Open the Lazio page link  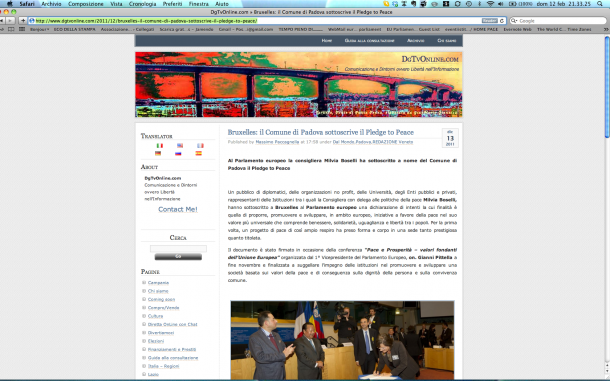click(153, 374)
